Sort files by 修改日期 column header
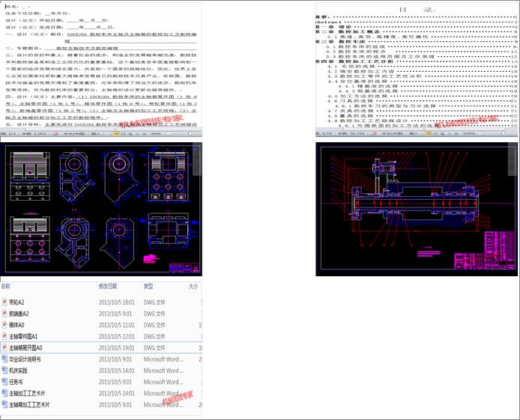 [x=109, y=287]
